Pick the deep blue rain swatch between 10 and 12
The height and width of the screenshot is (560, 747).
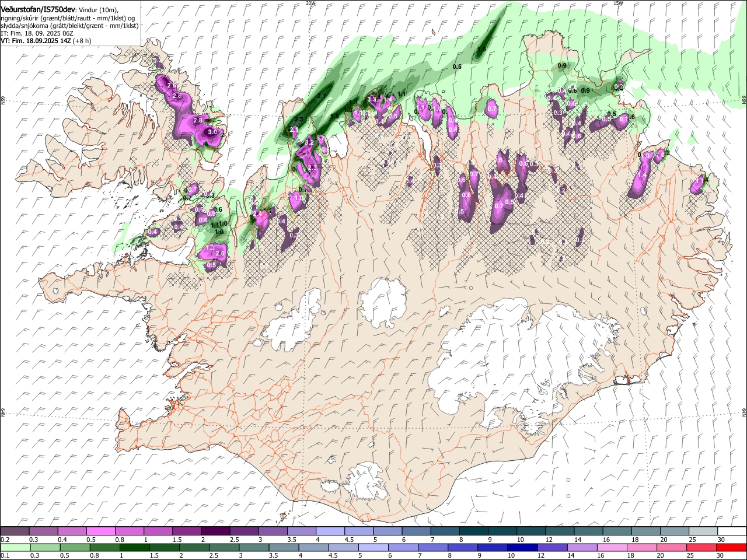click(x=522, y=547)
